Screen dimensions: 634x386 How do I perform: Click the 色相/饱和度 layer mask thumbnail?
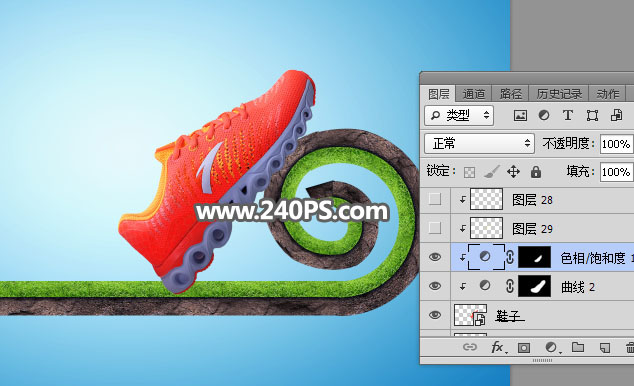click(535, 257)
